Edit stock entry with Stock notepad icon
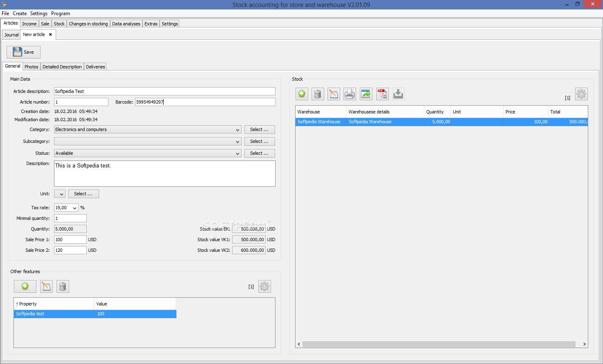The width and height of the screenshot is (603, 364). (x=334, y=94)
